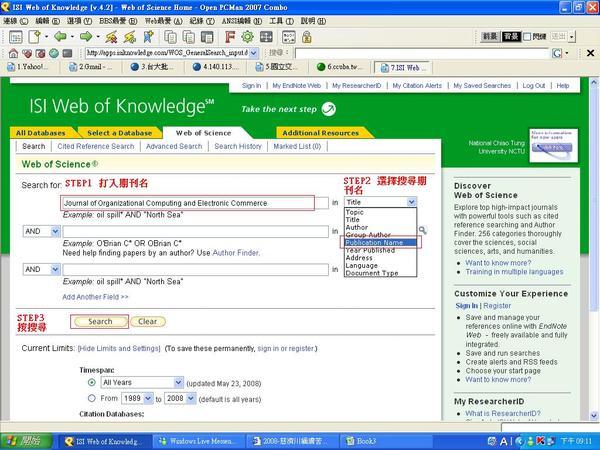The width and height of the screenshot is (600, 450).
Task: Open the All Years timespan dropdown
Action: click(x=178, y=382)
